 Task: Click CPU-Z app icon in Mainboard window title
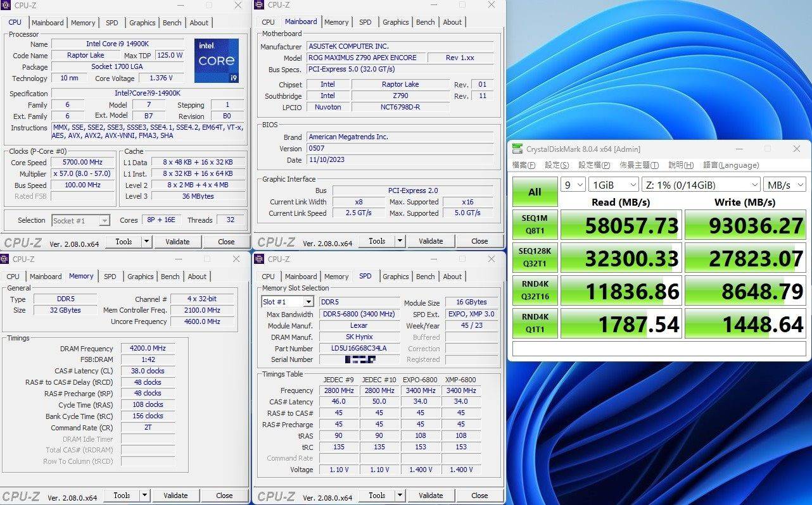[259, 5]
